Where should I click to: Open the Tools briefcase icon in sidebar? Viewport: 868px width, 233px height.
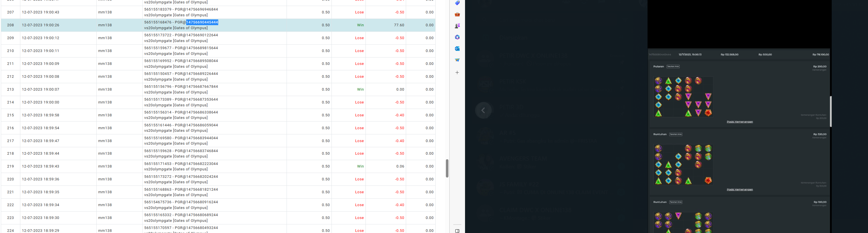[x=457, y=15]
